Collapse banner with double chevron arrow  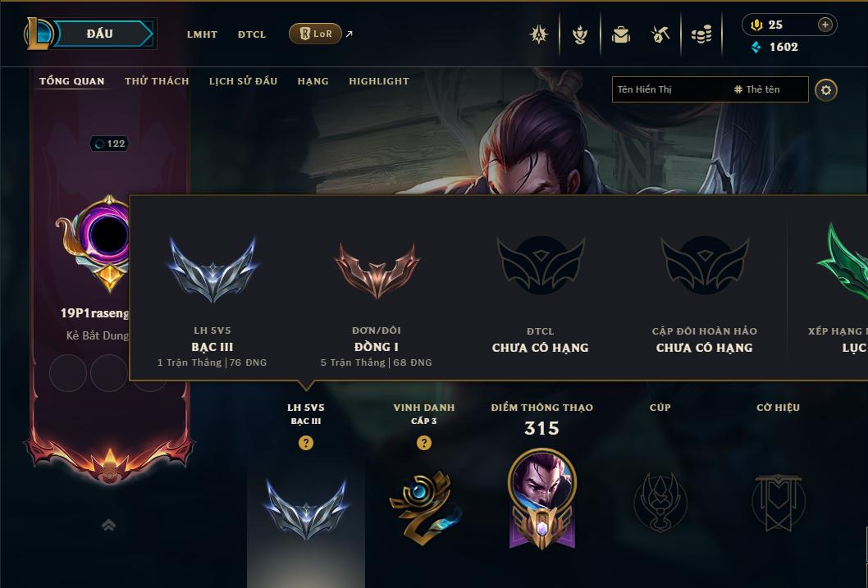[x=108, y=525]
